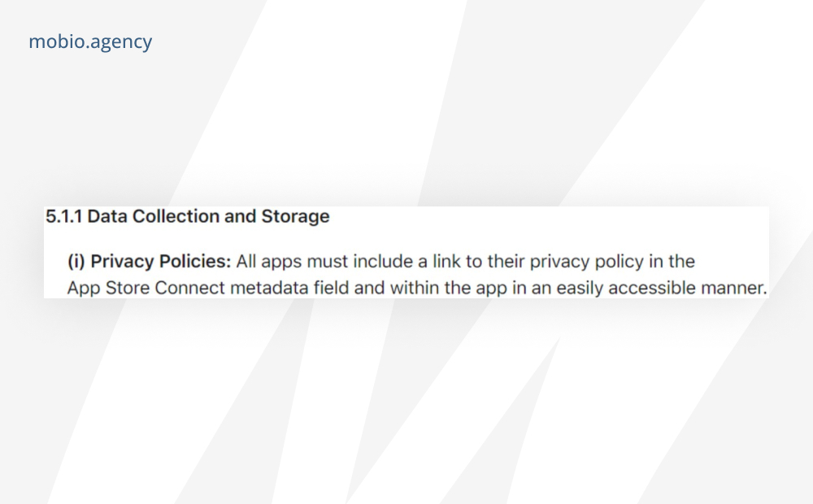
Task: Open the mobio.agency link
Action: (x=90, y=42)
